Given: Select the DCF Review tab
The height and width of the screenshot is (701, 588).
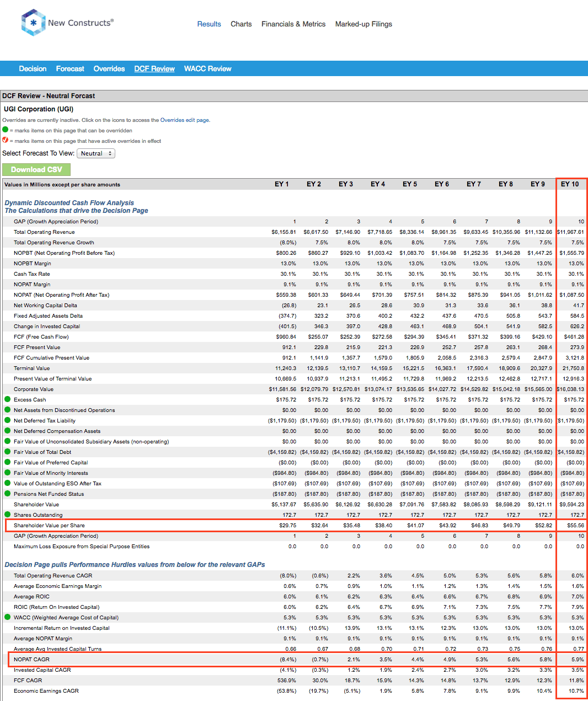Looking at the screenshot, I should pyautogui.click(x=154, y=69).
